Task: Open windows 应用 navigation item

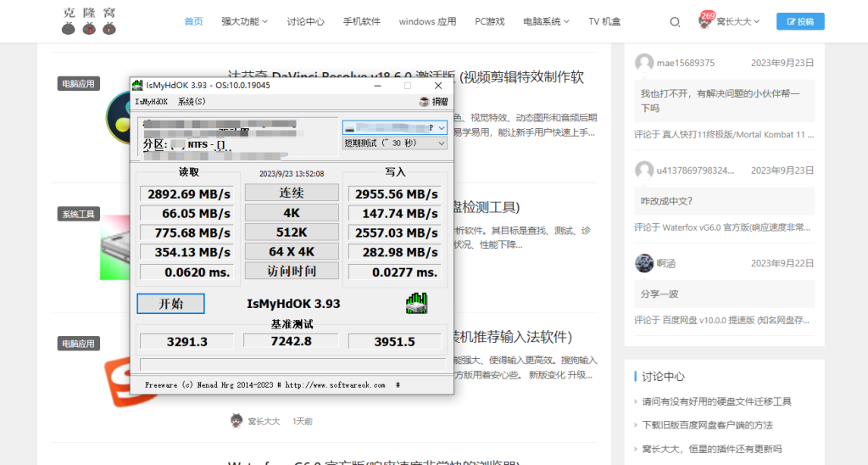Action: (x=427, y=21)
